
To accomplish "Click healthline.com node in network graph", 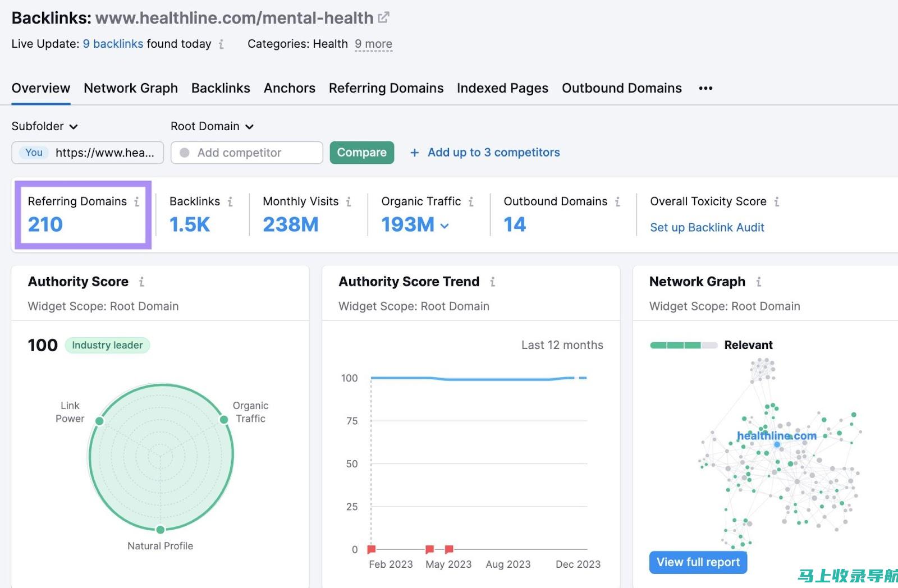I will [777, 444].
